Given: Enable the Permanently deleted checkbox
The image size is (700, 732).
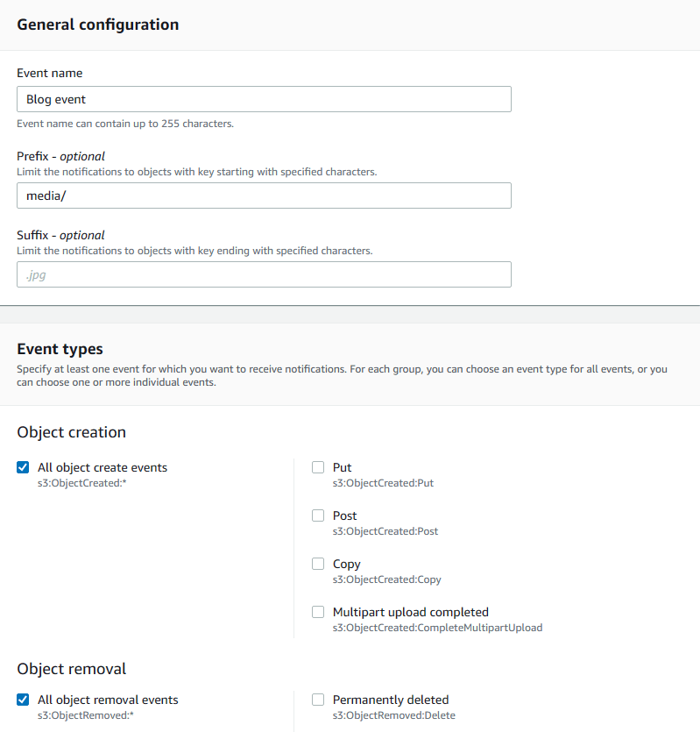Looking at the screenshot, I should pyautogui.click(x=318, y=700).
